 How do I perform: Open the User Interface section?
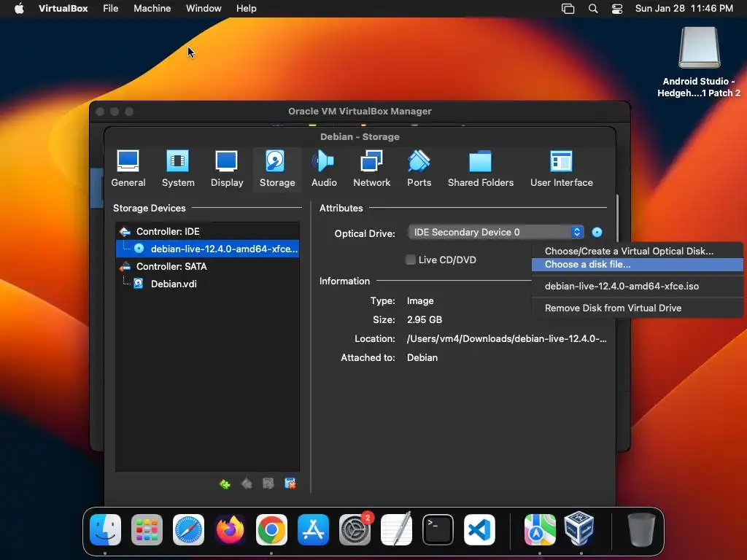click(x=561, y=168)
